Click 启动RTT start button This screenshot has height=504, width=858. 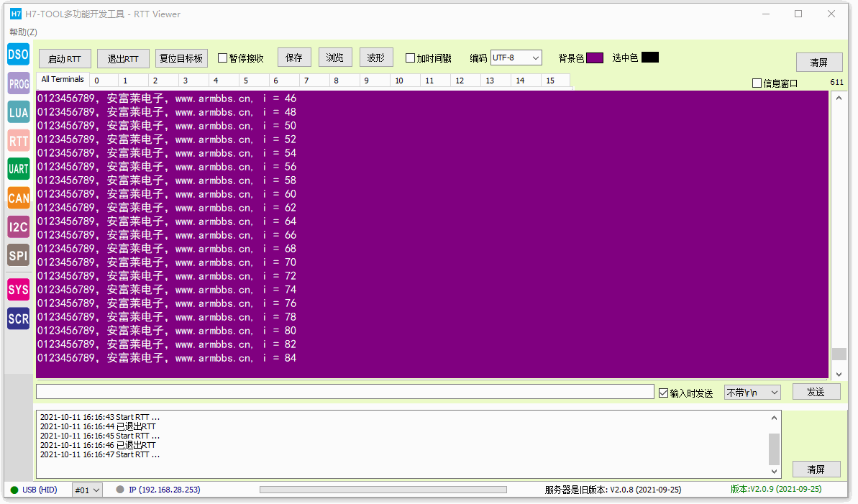pyautogui.click(x=65, y=58)
